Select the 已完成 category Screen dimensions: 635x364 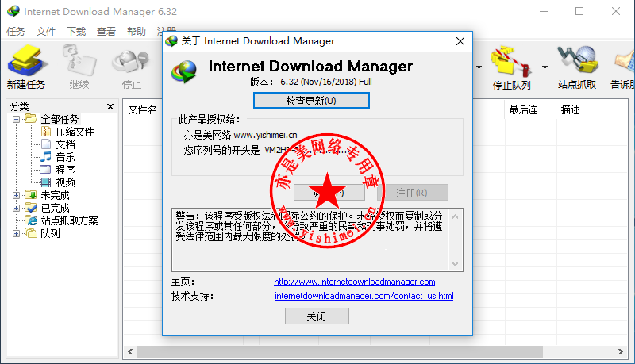[55, 208]
